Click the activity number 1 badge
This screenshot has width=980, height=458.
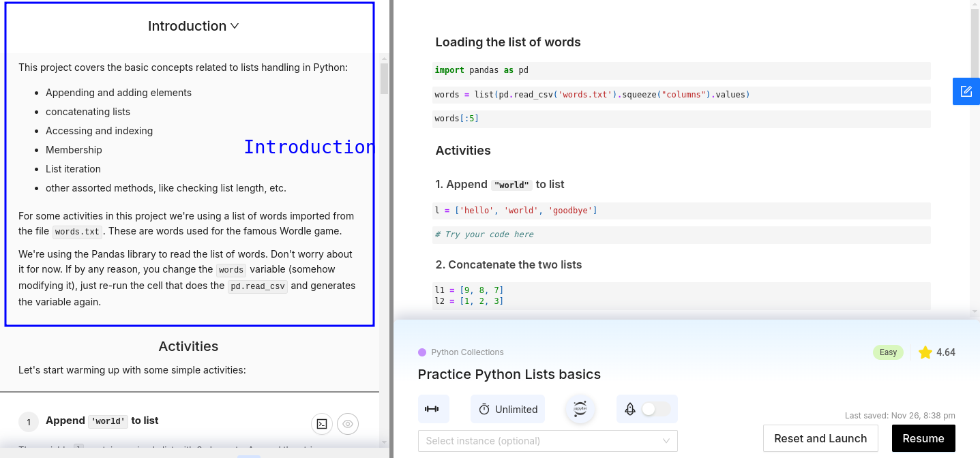pyautogui.click(x=29, y=423)
